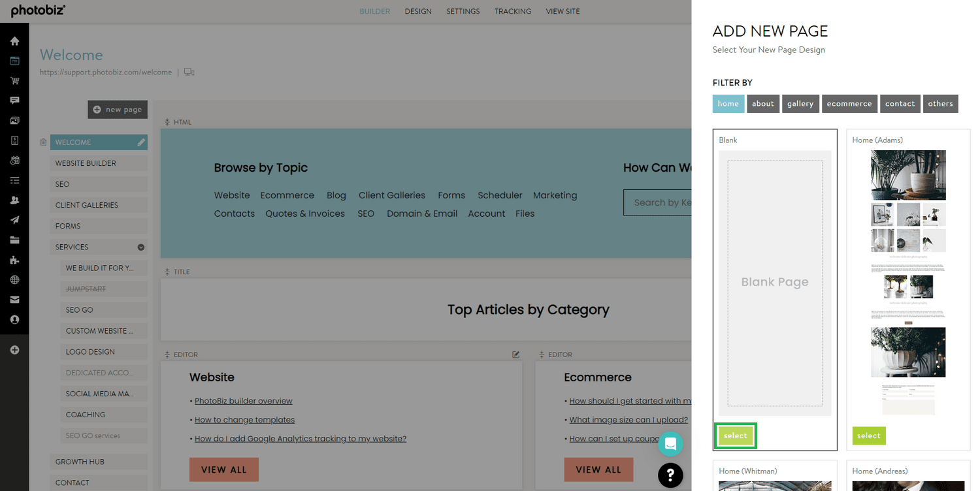The image size is (980, 491).
Task: Open the puzzle piece integrations icon
Action: pos(14,260)
